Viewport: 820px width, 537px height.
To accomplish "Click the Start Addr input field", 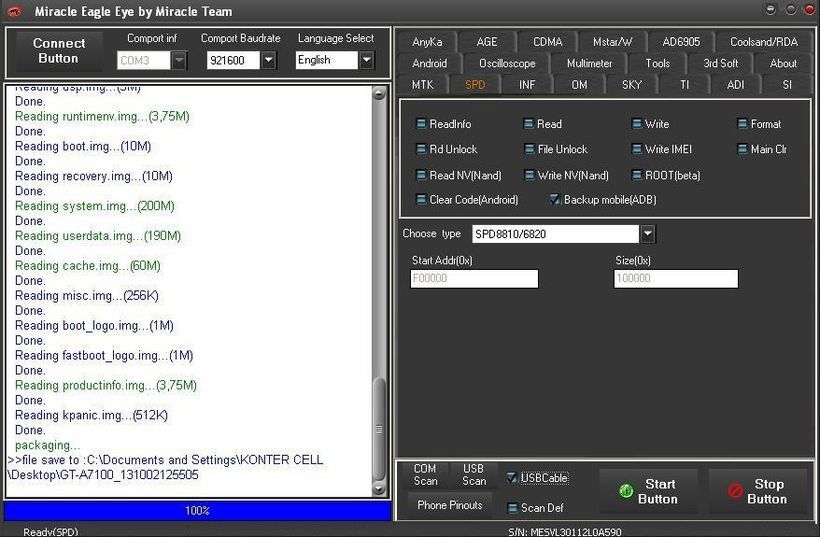I will point(474,279).
